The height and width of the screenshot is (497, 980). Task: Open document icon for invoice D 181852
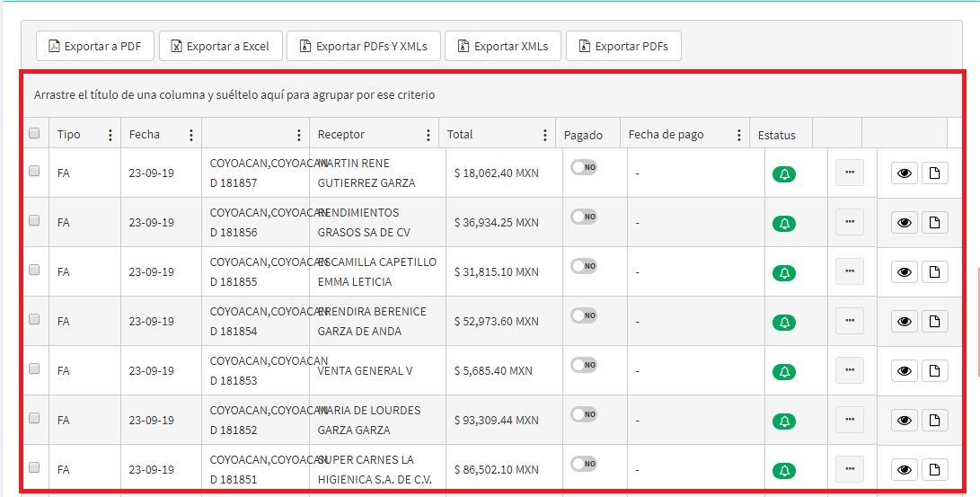pos(934,421)
